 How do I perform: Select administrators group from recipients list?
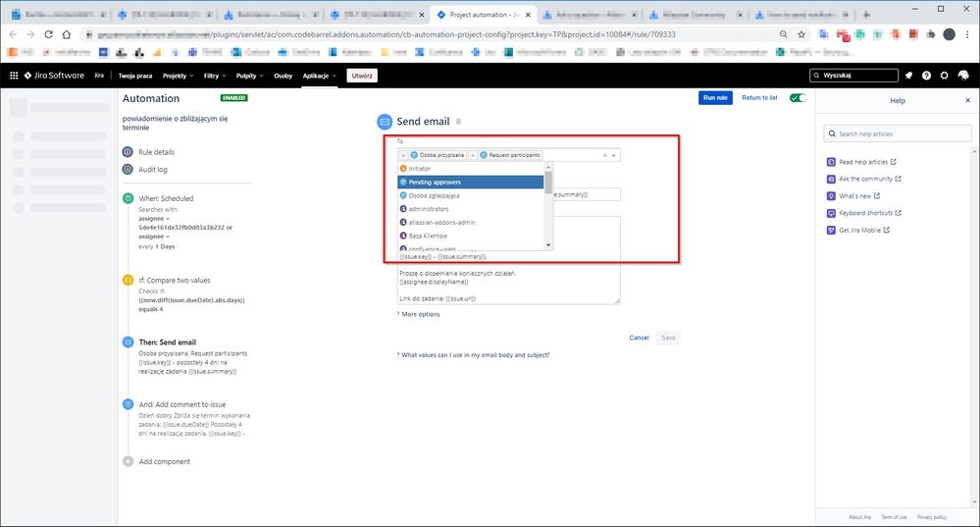471,209
